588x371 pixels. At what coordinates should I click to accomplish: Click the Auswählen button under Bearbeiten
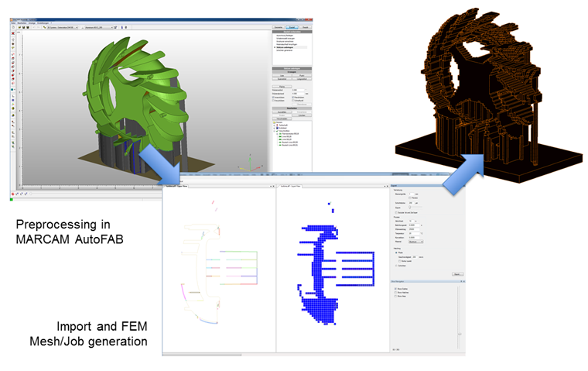282,112
